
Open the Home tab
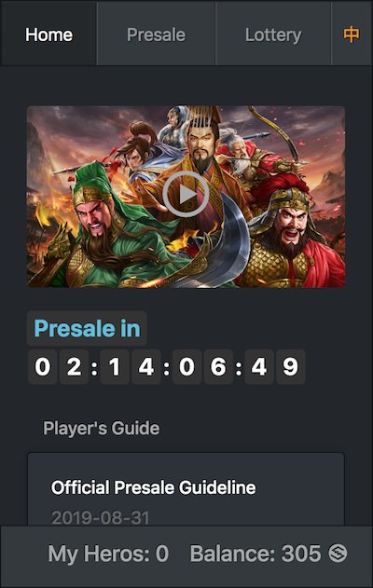[48, 34]
